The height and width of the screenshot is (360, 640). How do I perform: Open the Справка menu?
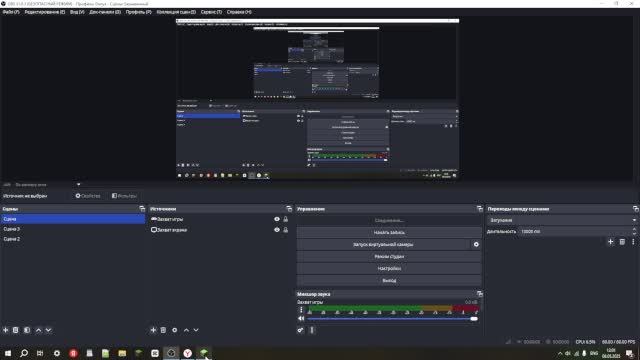[239, 12]
